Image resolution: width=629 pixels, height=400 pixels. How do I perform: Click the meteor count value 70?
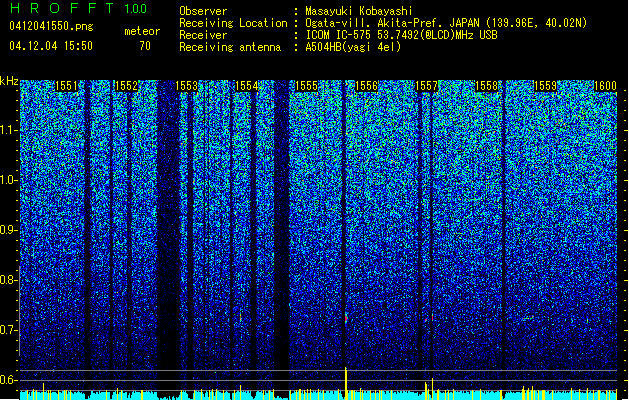tap(145, 46)
